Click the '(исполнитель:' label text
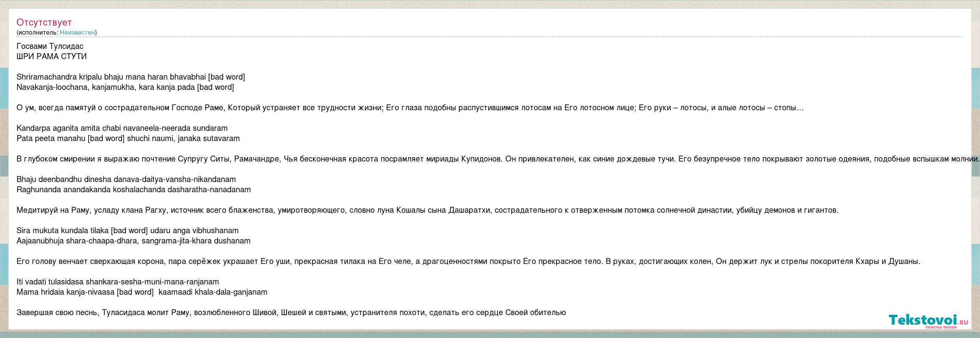Screen dimensions: 980x338 pyautogui.click(x=37, y=32)
